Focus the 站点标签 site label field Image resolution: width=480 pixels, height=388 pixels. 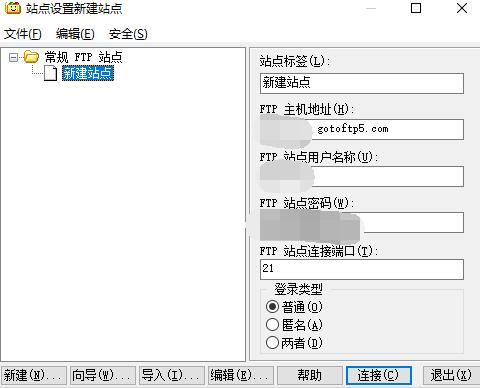(x=362, y=83)
